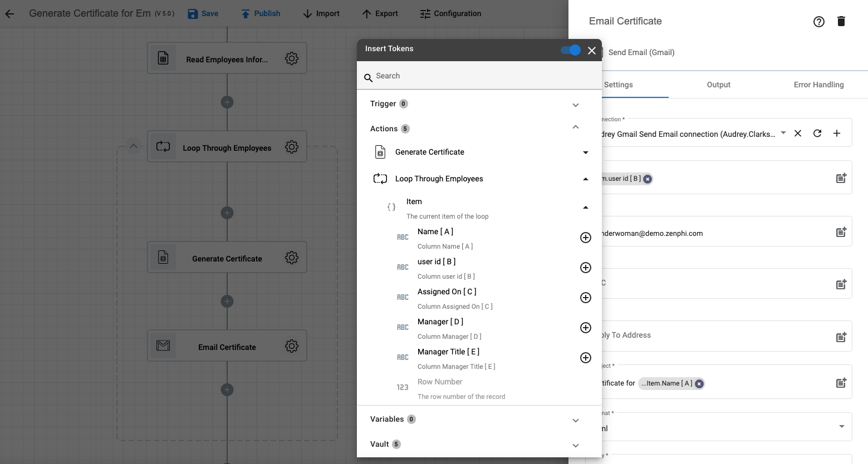Remove the user id [ B ] token chip
868x464 pixels.
pos(648,179)
